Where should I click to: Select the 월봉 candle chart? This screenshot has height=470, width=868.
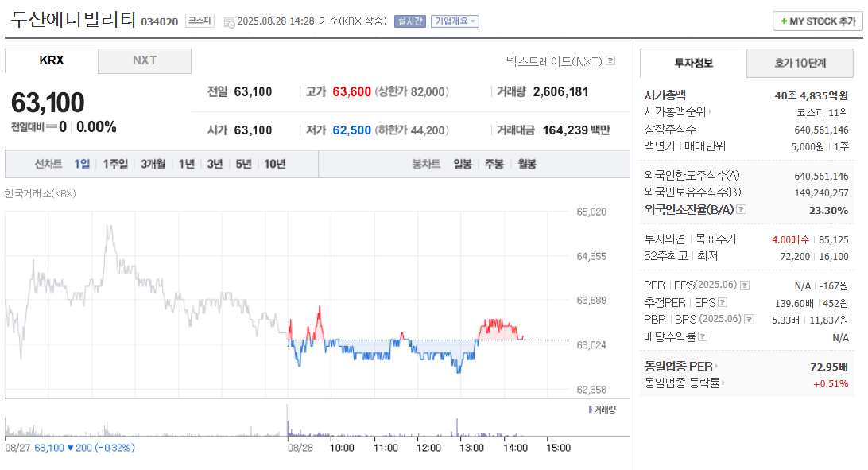click(527, 164)
